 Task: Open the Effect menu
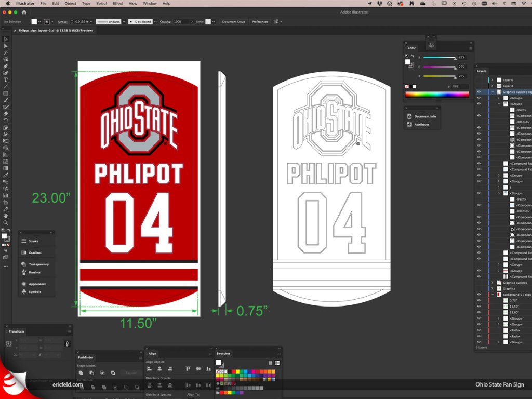click(118, 3)
